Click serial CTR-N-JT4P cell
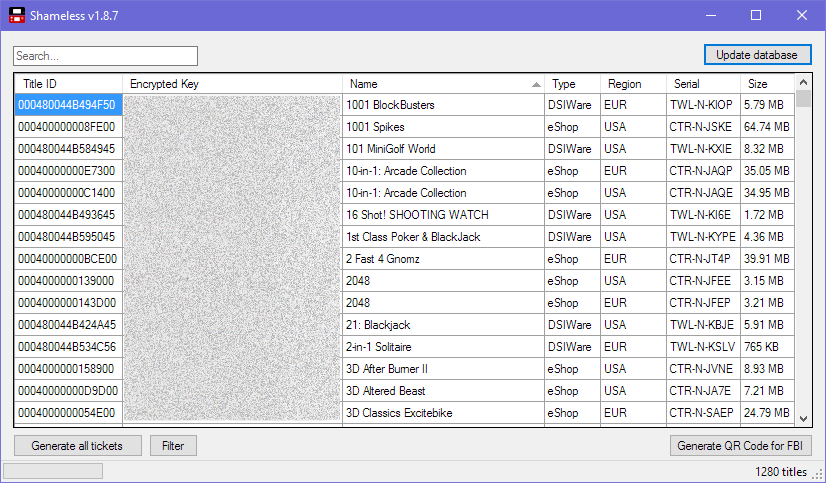Viewport: 826px width, 483px height. coord(703,259)
